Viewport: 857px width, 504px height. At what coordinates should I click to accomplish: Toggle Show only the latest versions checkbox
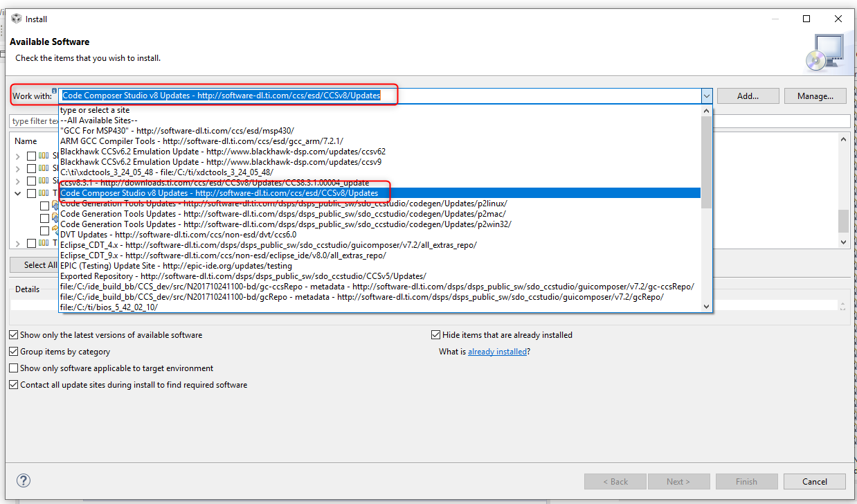coord(14,334)
